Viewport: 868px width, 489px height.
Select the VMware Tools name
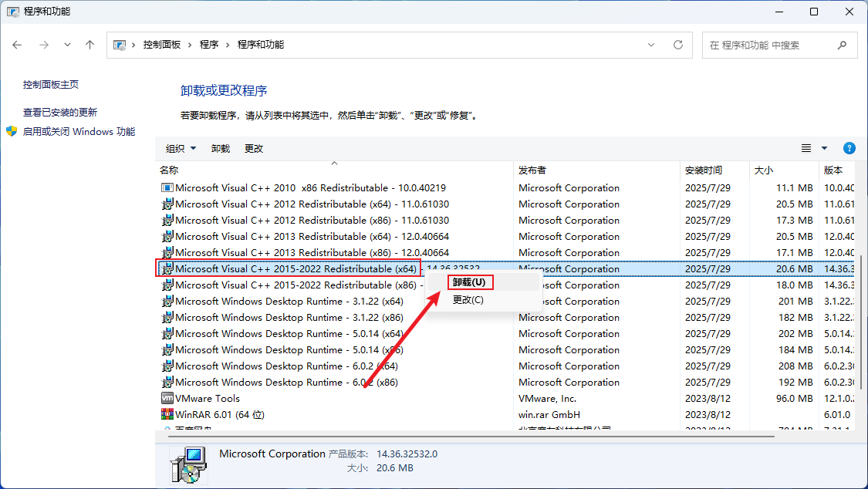208,398
